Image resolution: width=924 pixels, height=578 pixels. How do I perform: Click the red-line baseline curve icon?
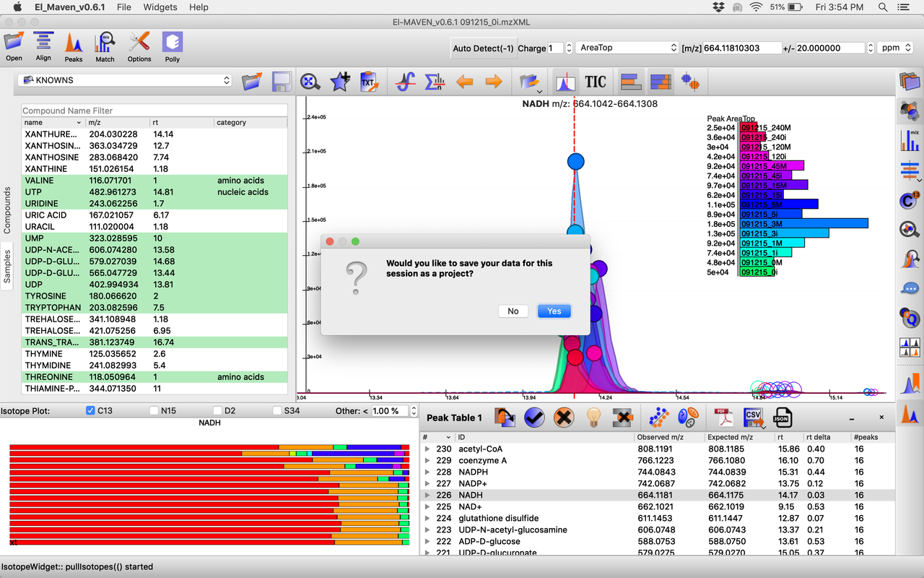(x=406, y=82)
